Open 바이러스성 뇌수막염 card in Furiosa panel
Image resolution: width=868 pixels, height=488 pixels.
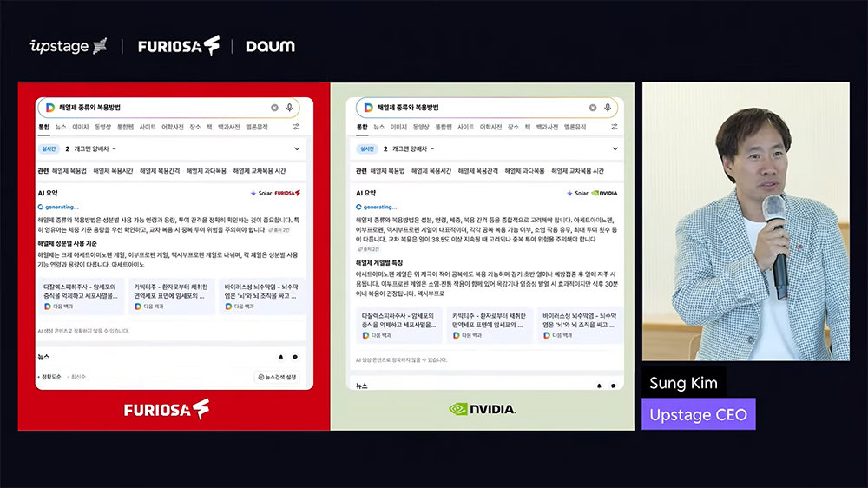tap(261, 296)
